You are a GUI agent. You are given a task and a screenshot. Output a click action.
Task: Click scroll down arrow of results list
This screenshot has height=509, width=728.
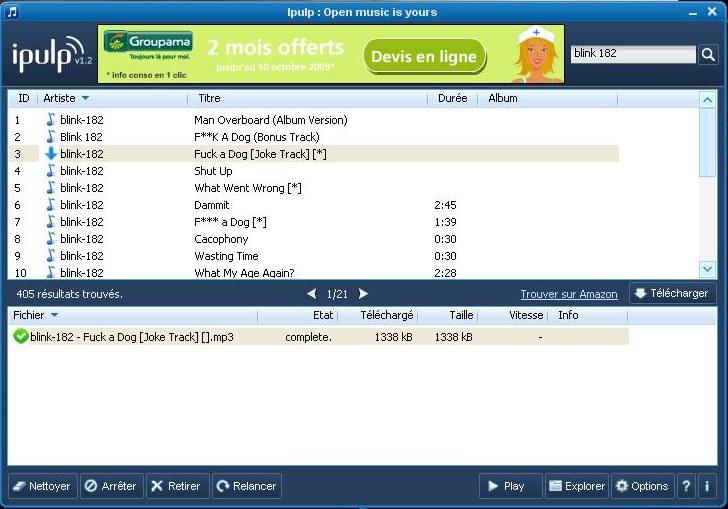[707, 269]
